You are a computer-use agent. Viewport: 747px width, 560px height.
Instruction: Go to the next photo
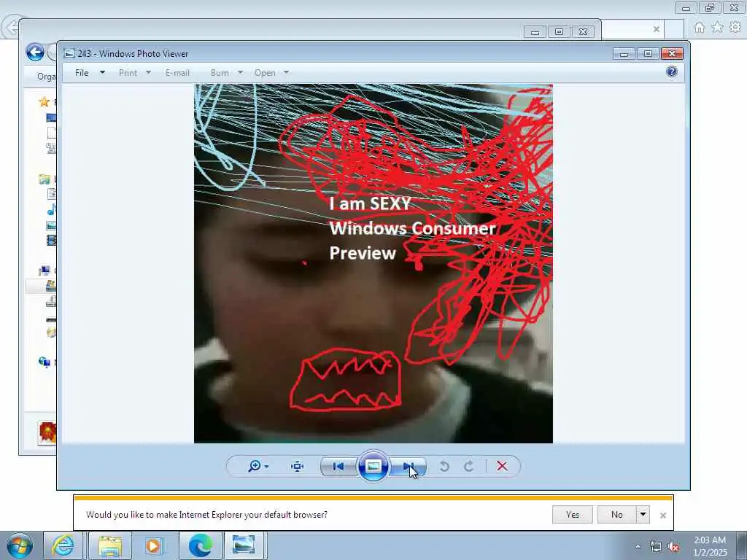point(409,466)
